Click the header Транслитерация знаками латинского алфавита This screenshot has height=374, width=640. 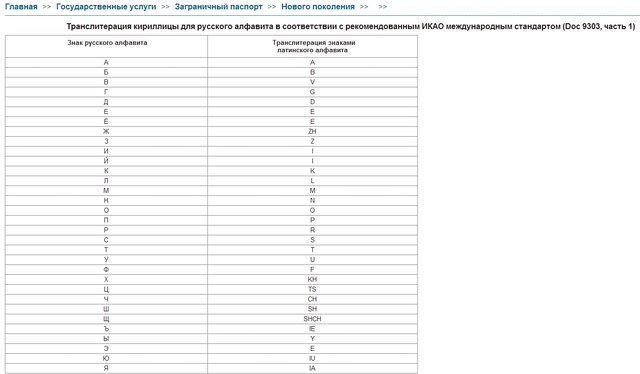point(312,46)
